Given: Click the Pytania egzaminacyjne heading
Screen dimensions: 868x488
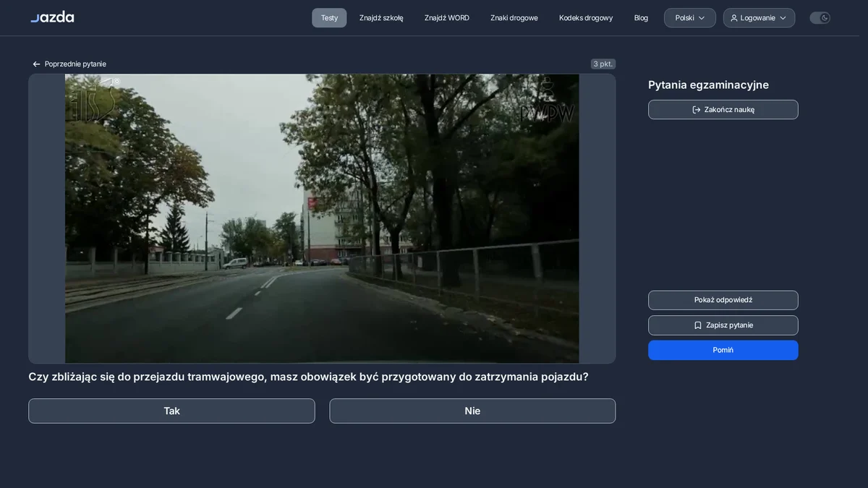Looking at the screenshot, I should coord(708,85).
